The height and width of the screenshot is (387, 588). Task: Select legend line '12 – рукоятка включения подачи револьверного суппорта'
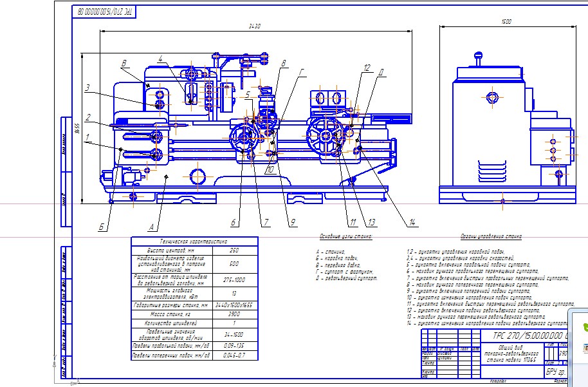coord(473,310)
